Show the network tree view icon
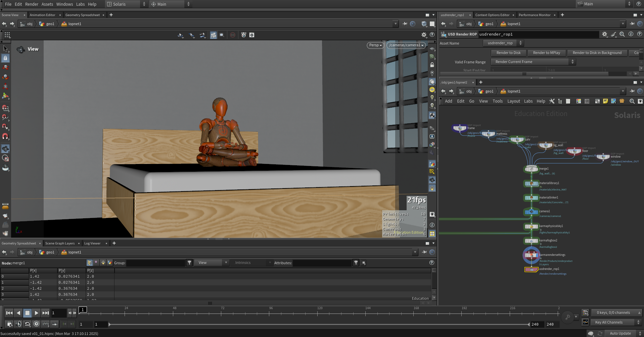Image resolution: width=644 pixels, height=337 pixels. pyautogui.click(x=560, y=101)
